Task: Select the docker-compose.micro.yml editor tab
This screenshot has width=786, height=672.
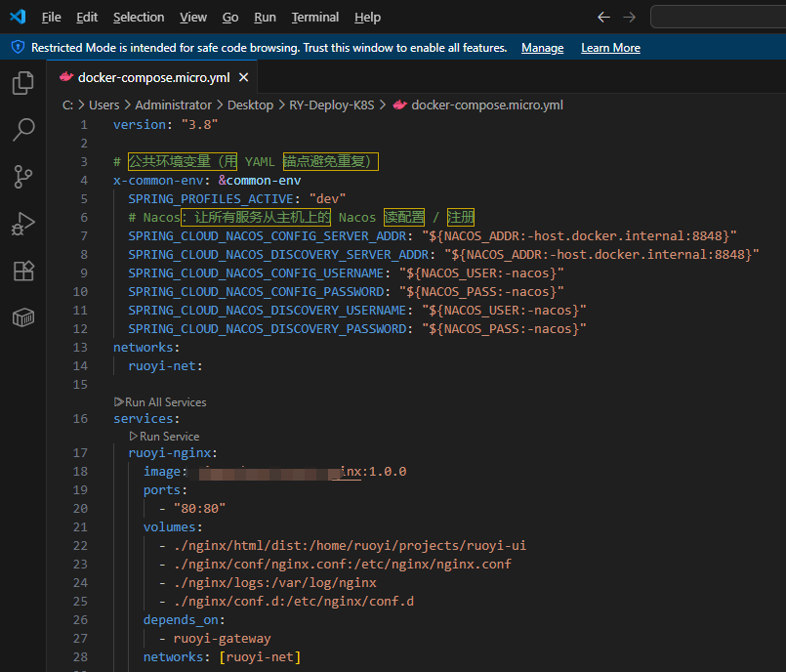Action: [x=152, y=77]
